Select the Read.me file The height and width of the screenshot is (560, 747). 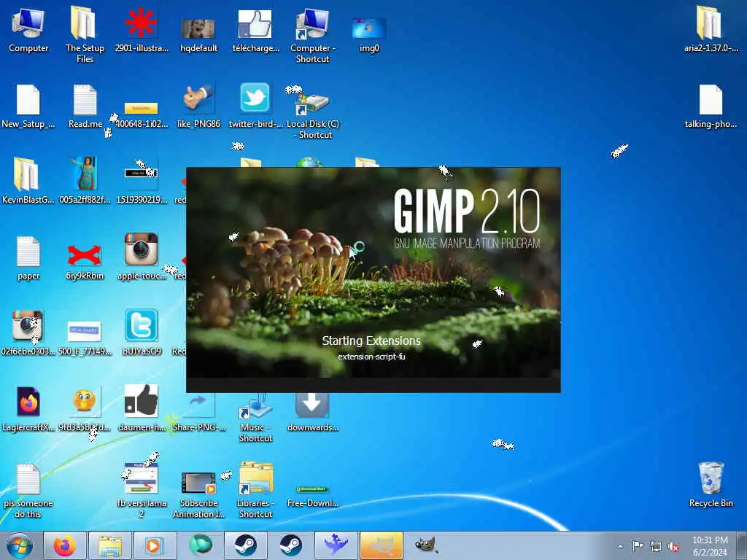(85, 106)
